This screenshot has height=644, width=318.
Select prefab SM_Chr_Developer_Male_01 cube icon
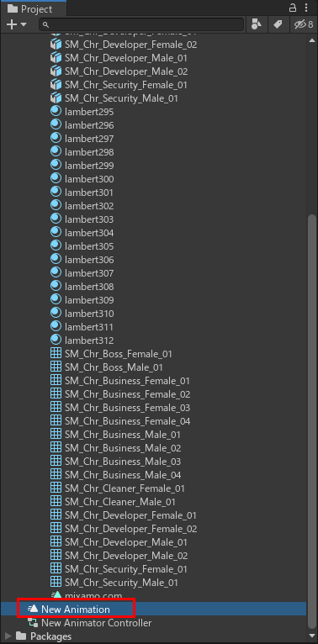[56, 58]
